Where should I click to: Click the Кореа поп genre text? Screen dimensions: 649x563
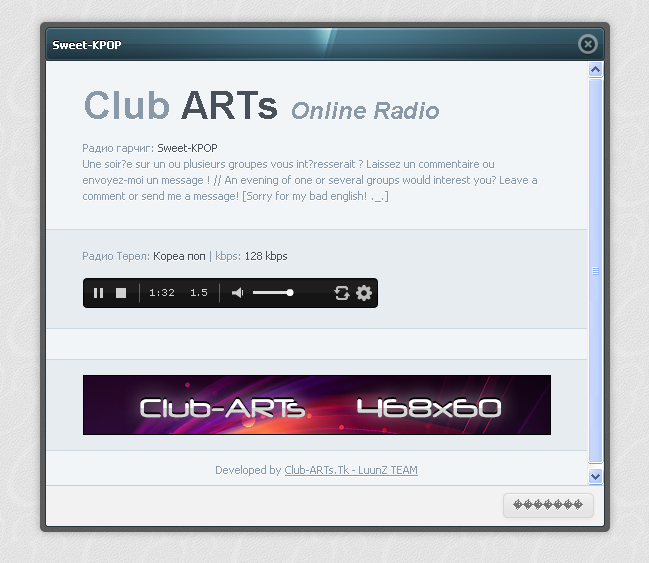click(179, 256)
